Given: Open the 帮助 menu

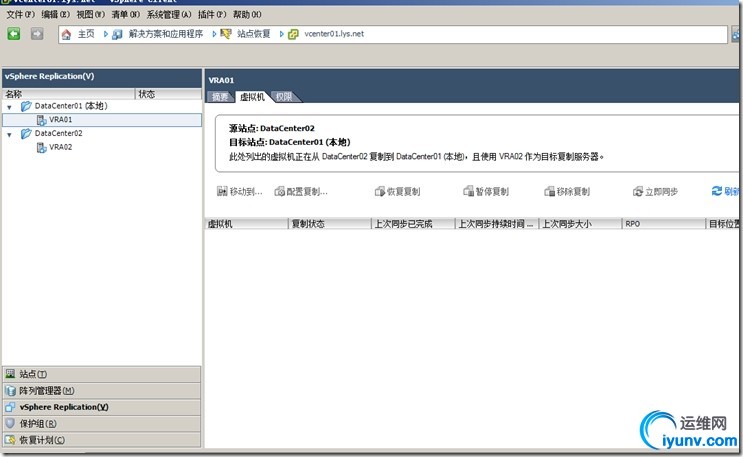Looking at the screenshot, I should click(247, 15).
